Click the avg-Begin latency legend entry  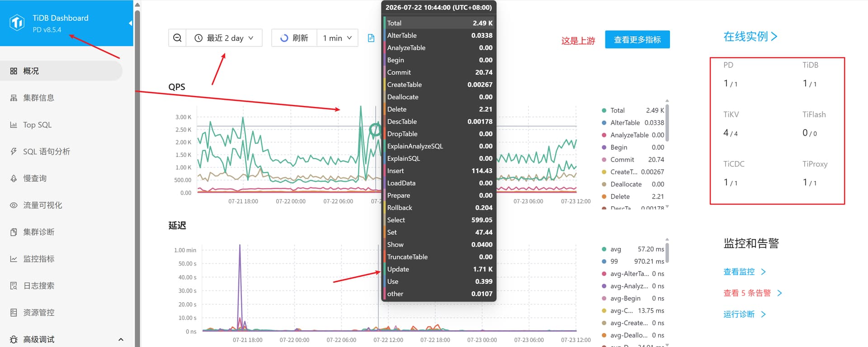633,299
